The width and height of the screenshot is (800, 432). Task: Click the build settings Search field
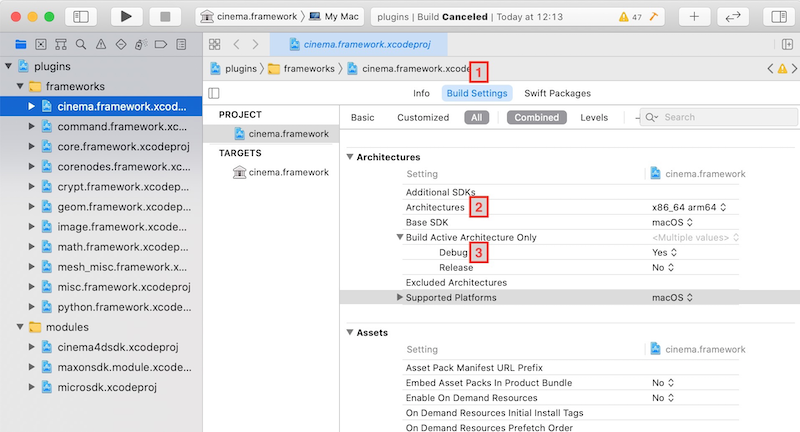[x=720, y=117]
